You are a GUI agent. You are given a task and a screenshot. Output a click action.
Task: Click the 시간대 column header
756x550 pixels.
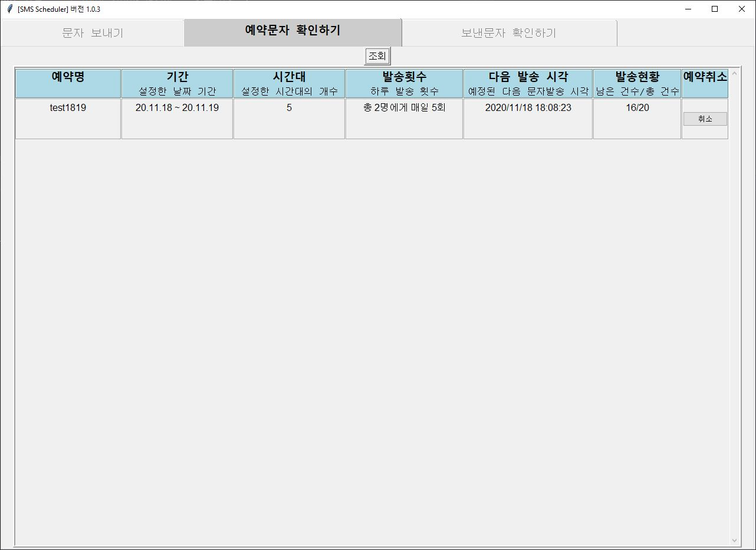pos(289,83)
